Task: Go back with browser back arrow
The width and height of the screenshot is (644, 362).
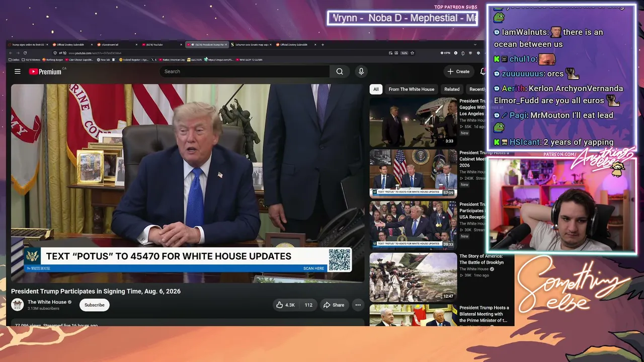Action: [11, 53]
